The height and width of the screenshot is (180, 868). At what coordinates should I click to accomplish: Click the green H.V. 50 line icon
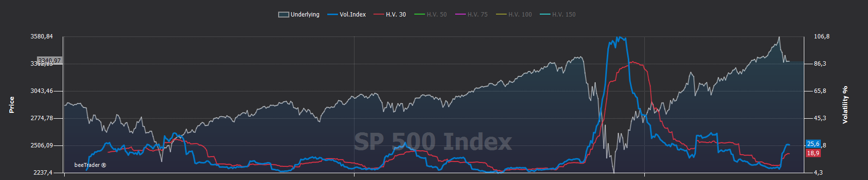pos(420,15)
